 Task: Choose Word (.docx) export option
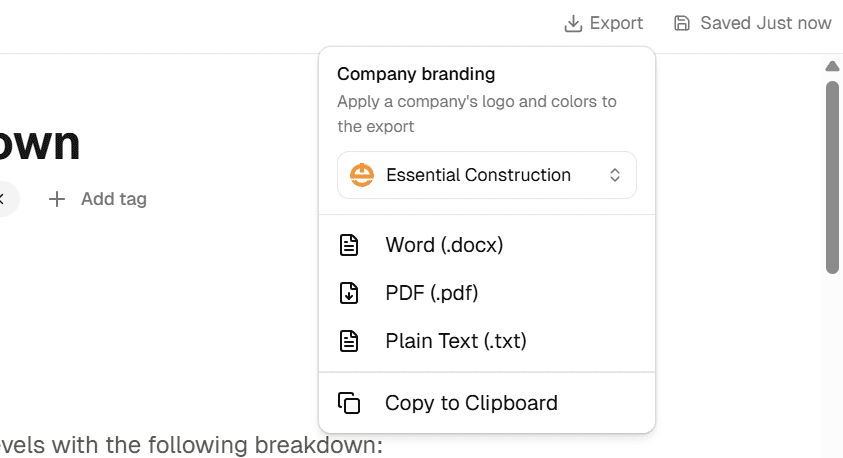coord(444,245)
